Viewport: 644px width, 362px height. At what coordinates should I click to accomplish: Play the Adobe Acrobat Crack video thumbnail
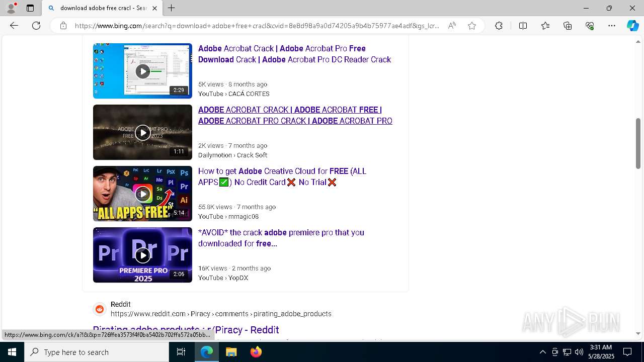[142, 71]
